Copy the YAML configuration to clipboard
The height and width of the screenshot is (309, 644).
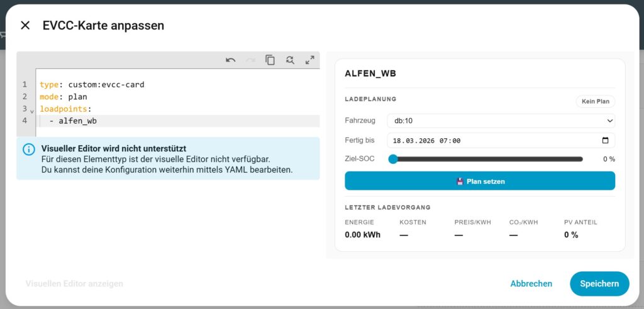[x=270, y=60]
